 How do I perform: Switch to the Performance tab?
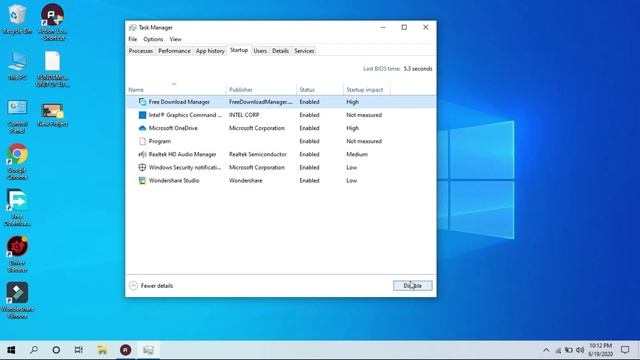click(x=174, y=51)
